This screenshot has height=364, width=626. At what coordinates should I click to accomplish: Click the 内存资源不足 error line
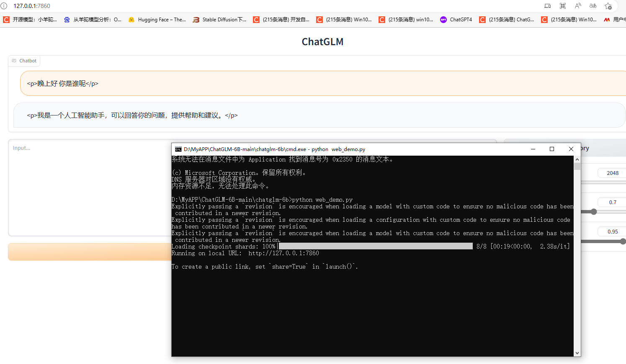click(221, 186)
